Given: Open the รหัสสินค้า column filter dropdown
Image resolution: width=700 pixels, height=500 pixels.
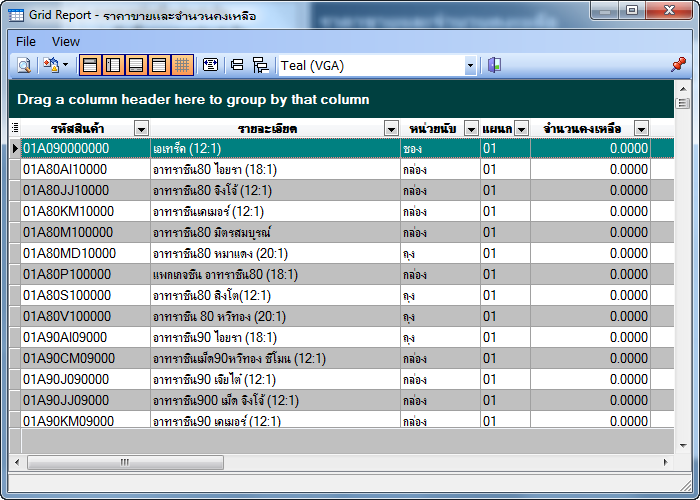Looking at the screenshot, I should point(141,128).
